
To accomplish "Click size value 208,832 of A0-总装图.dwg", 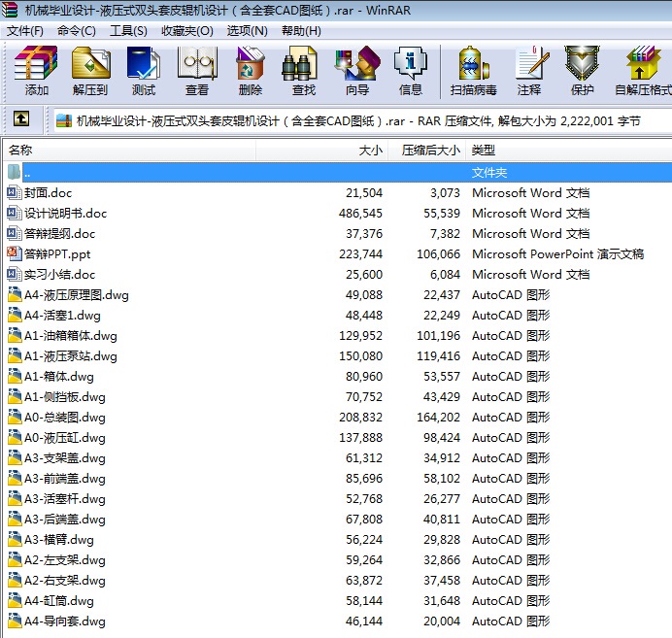I will coord(360,417).
